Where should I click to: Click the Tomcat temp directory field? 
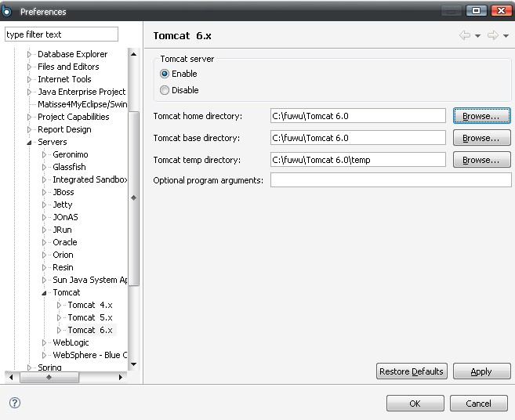pos(358,160)
